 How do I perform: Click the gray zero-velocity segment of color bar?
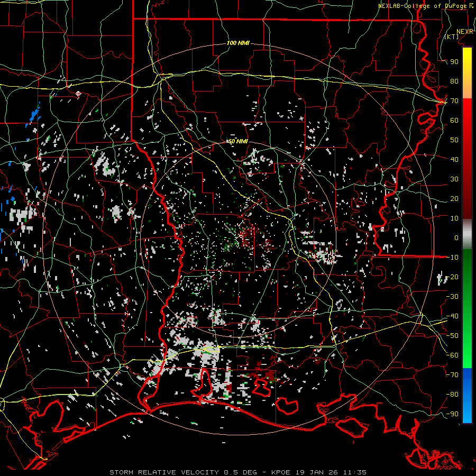[467, 234]
